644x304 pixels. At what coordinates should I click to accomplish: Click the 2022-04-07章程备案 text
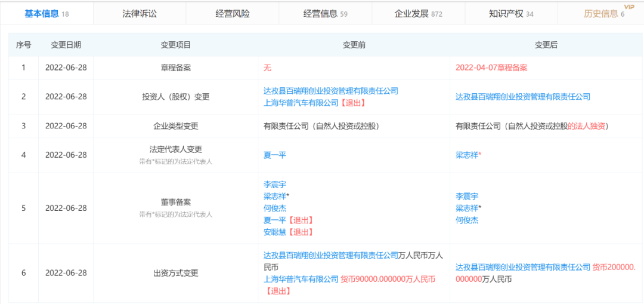(x=491, y=68)
